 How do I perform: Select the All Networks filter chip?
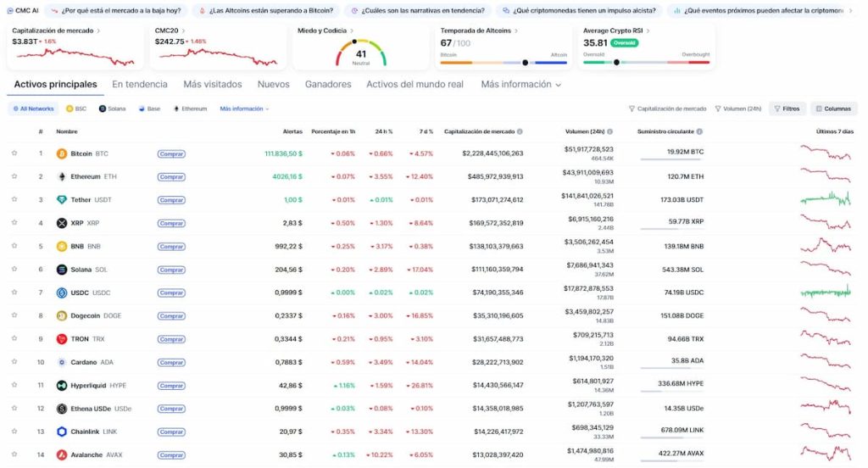pos(33,109)
